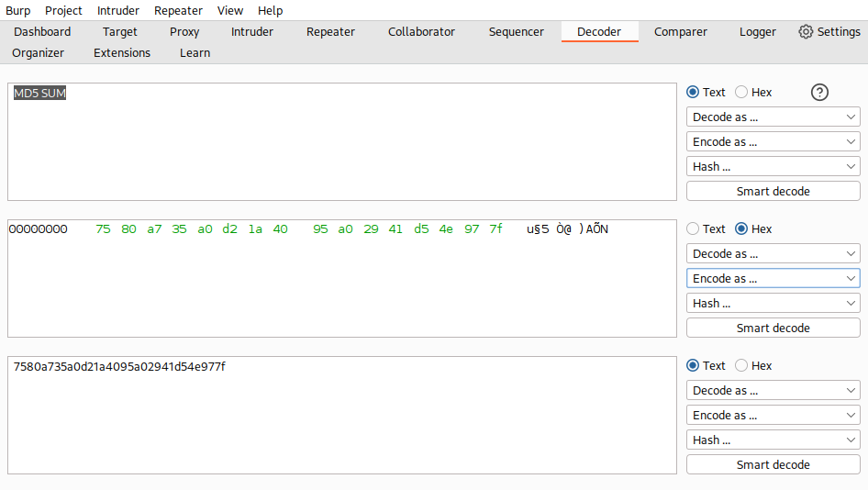
Task: Open the Help menu
Action: (270, 10)
